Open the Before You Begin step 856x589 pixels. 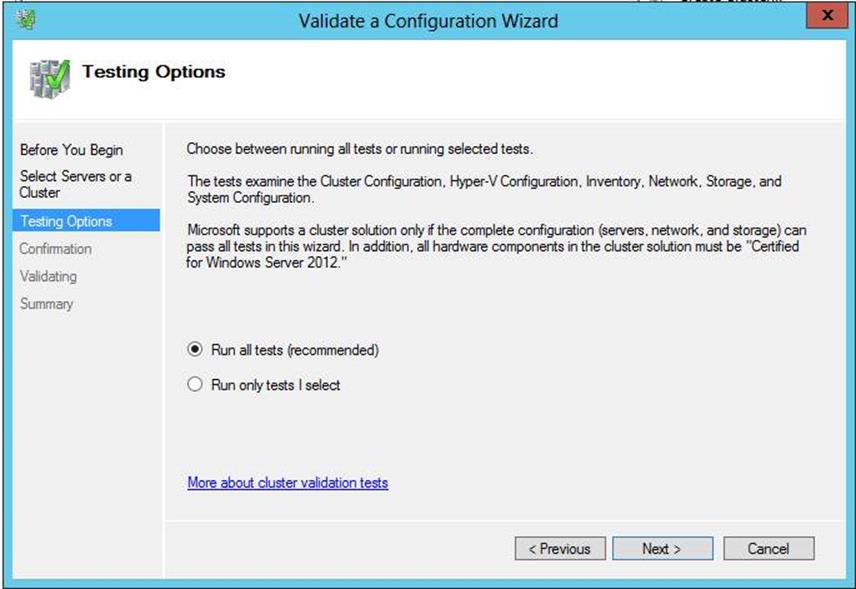point(72,150)
